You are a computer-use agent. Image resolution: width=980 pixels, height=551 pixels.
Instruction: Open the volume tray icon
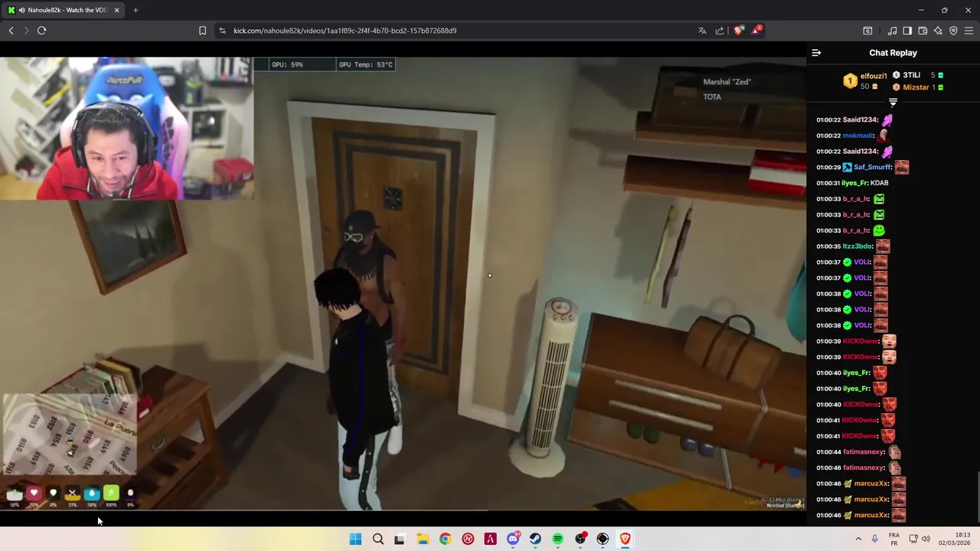coord(925,540)
